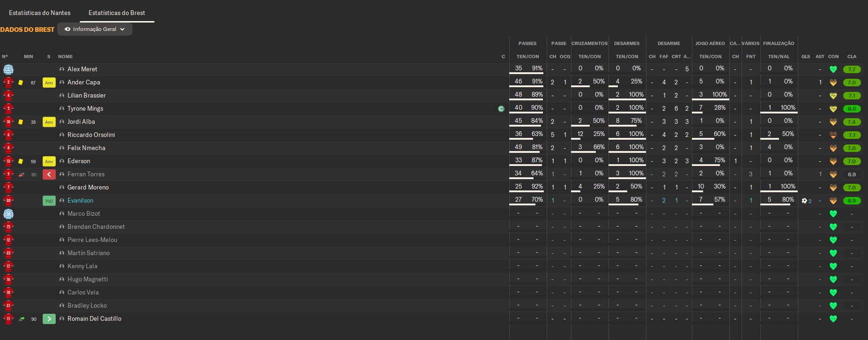The height and width of the screenshot is (340, 868).
Task: Click Ferran Torres' substituted-off arrows icon
Action: pyautogui.click(x=21, y=174)
